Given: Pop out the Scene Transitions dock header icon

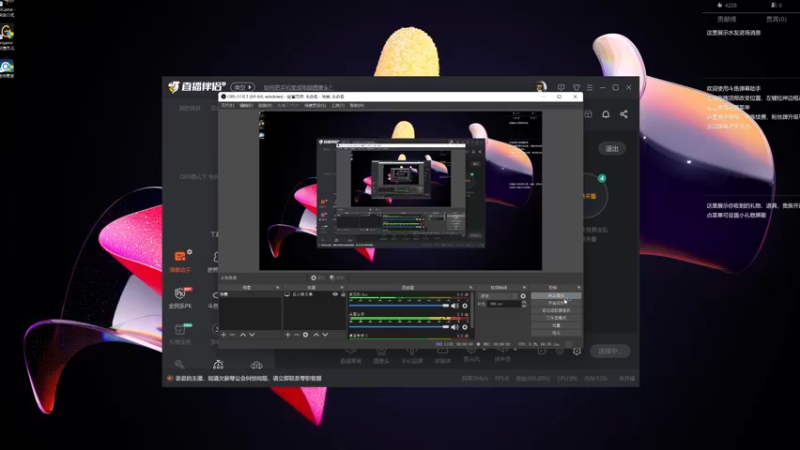Looking at the screenshot, I should 524,288.
